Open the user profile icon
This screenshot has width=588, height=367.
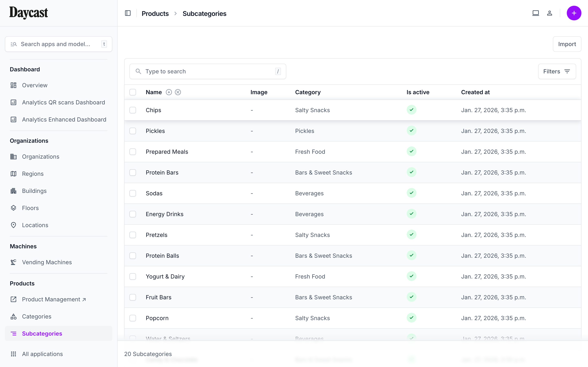550,13
